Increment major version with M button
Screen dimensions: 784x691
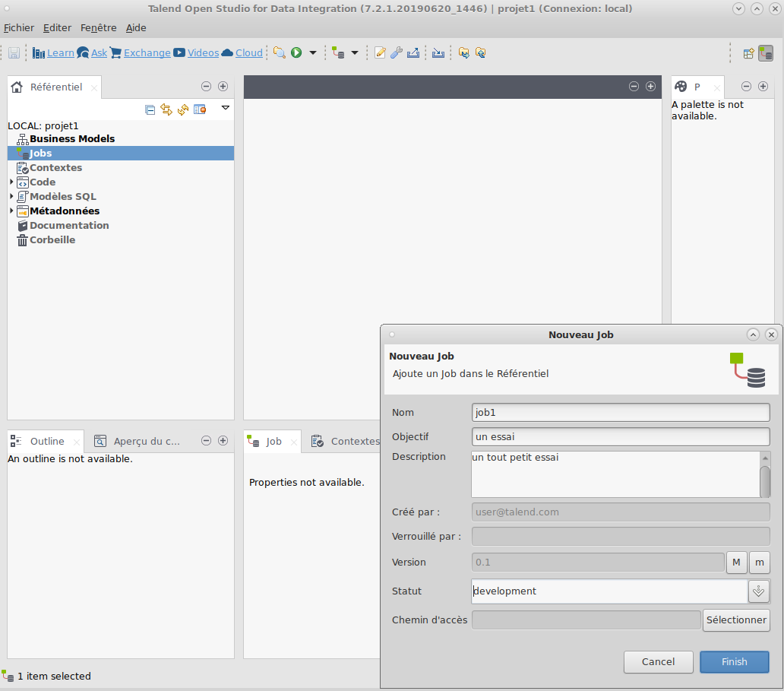pyautogui.click(x=736, y=563)
